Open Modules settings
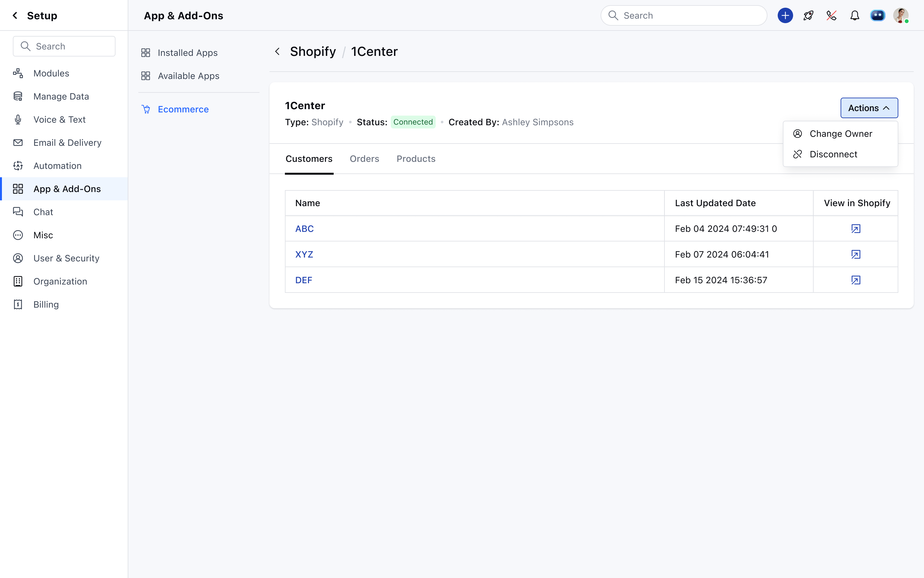Viewport: 924px width, 578px height. pyautogui.click(x=64, y=73)
